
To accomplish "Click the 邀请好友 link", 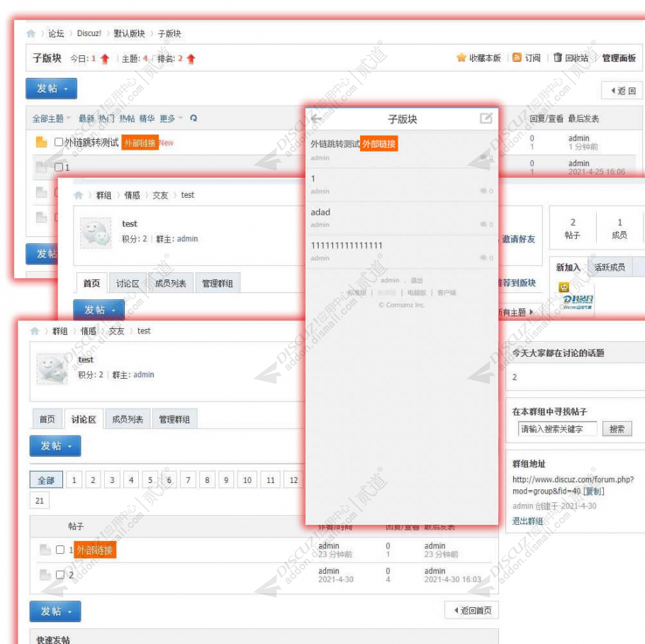I will (518, 239).
